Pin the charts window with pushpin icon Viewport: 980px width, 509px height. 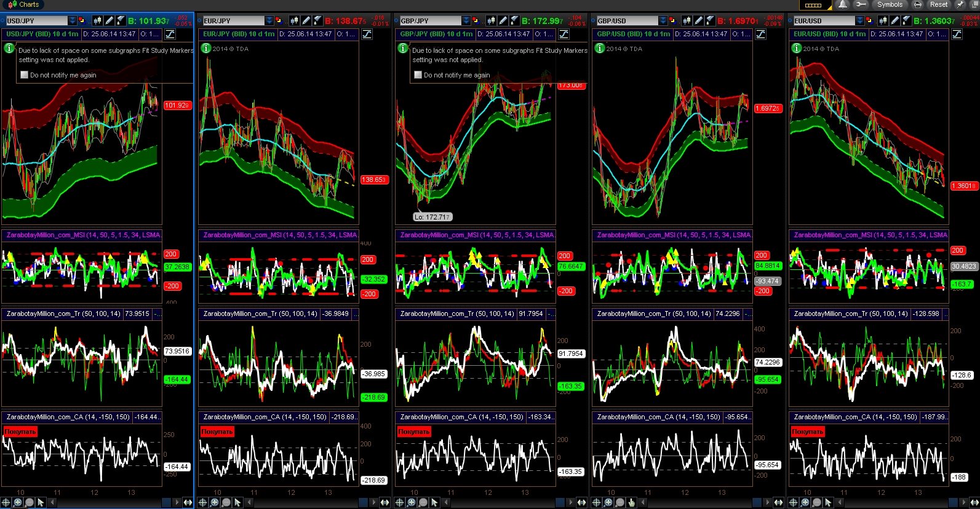pyautogui.click(x=960, y=4)
